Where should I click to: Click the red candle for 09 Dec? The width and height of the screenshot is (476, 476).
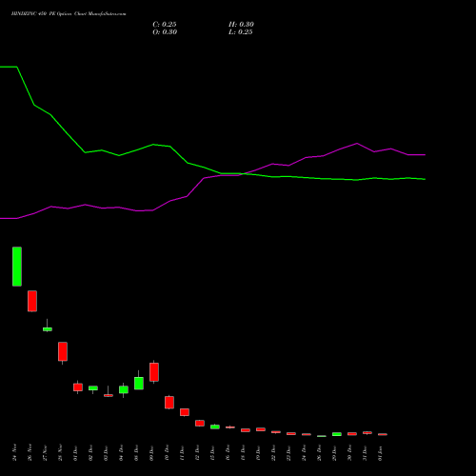click(x=154, y=372)
